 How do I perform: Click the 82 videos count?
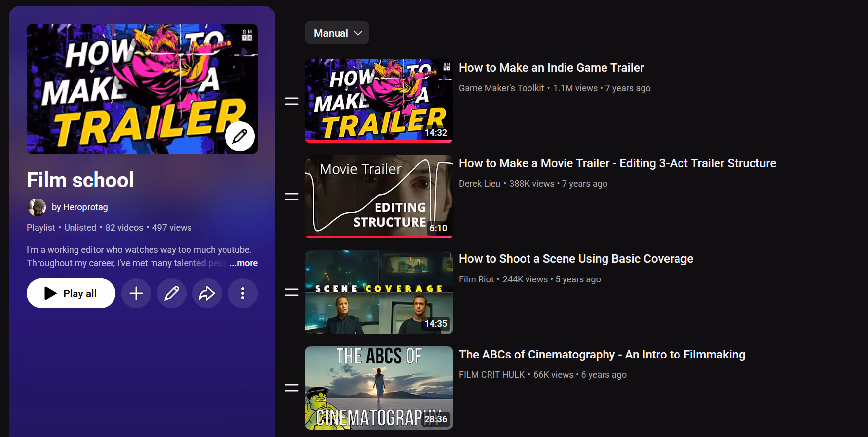click(124, 228)
